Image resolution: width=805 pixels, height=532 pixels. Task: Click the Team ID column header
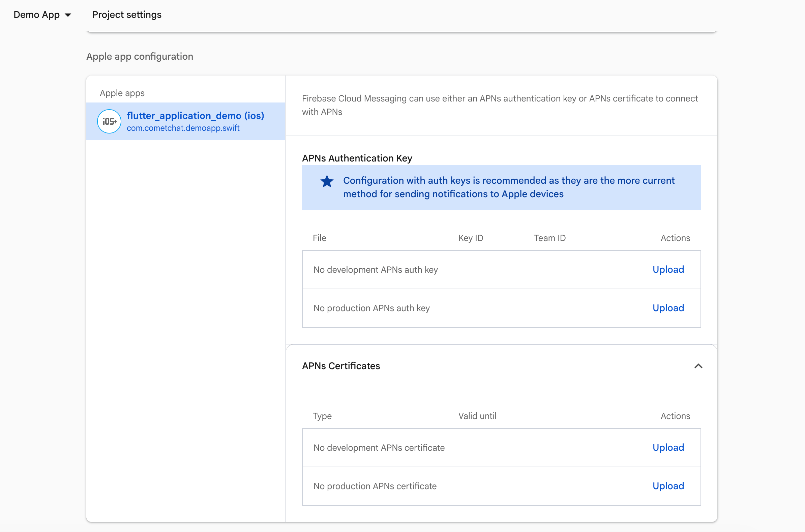[x=549, y=238]
